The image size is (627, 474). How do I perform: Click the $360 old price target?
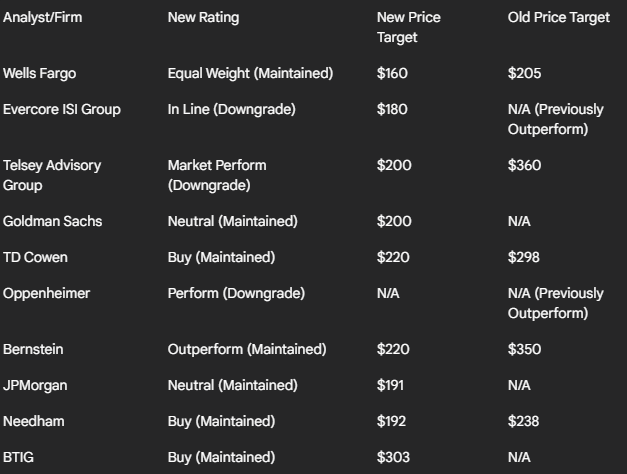(x=524, y=166)
